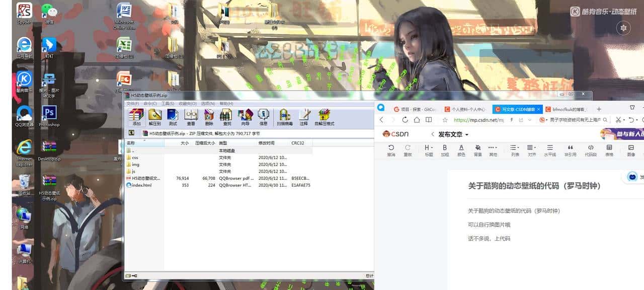Image resolution: width=644 pixels, height=290 pixels.
Task: Click Extract To (解压到) in WinRAR toolbar
Action: [154, 116]
